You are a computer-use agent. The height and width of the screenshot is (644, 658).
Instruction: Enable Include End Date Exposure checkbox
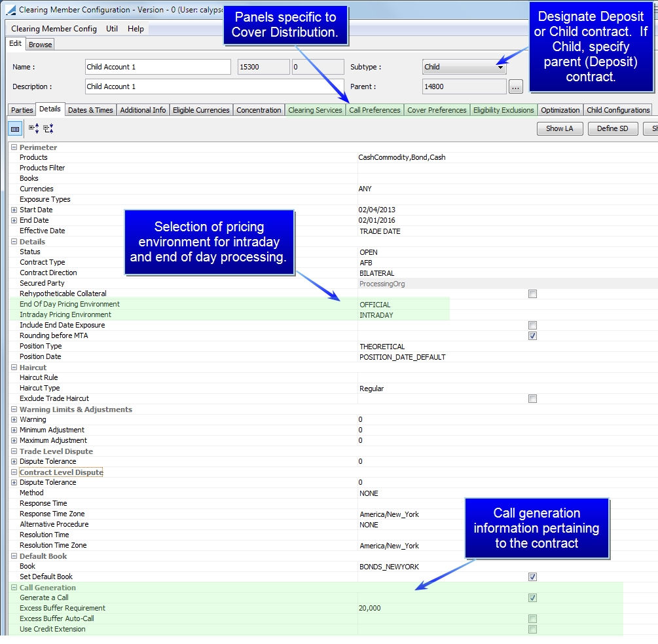point(532,326)
